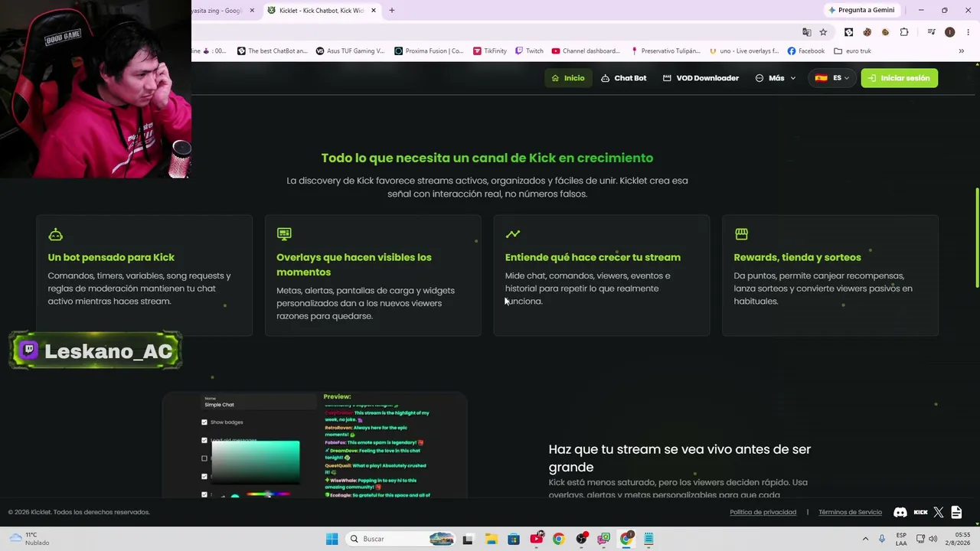Open the TikFinity bookmark

tap(489, 51)
